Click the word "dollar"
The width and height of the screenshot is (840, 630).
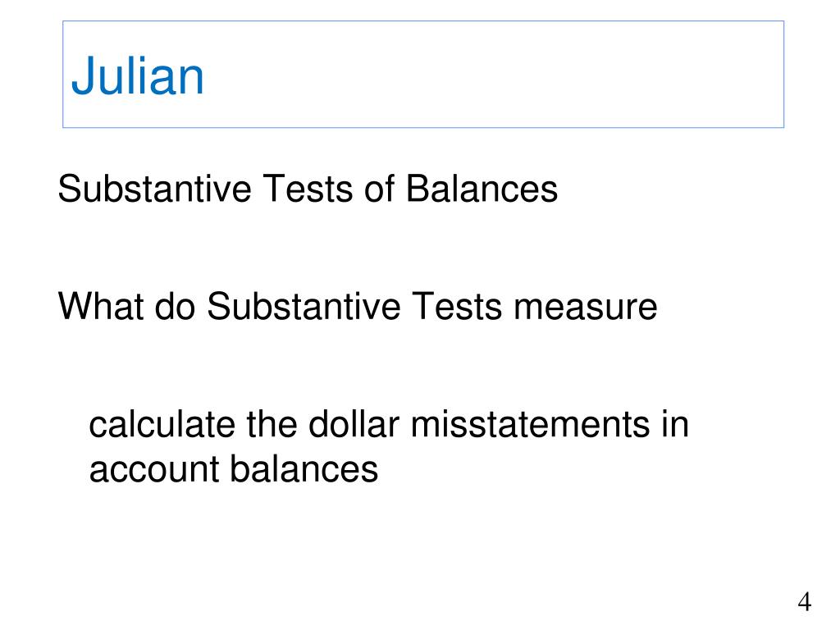click(354, 424)
